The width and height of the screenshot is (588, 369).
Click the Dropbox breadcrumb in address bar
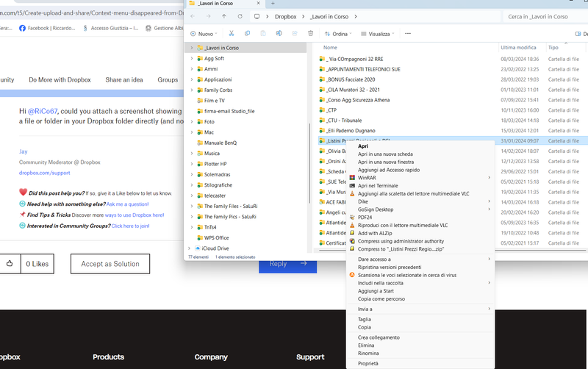(x=285, y=16)
